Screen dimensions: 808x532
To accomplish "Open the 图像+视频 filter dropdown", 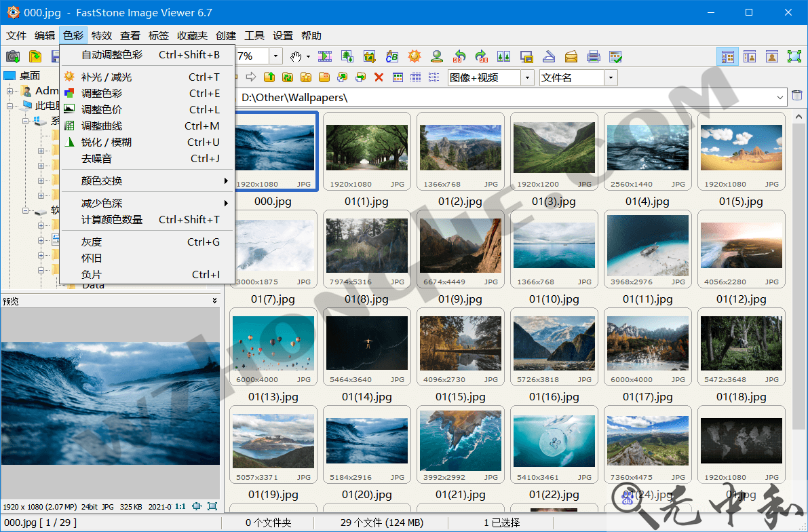I will pos(526,77).
